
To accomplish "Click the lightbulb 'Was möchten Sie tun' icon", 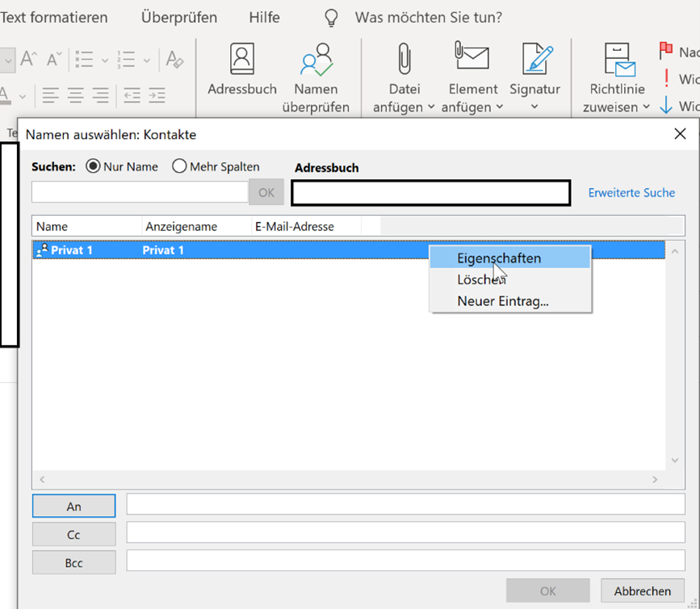I will click(331, 18).
